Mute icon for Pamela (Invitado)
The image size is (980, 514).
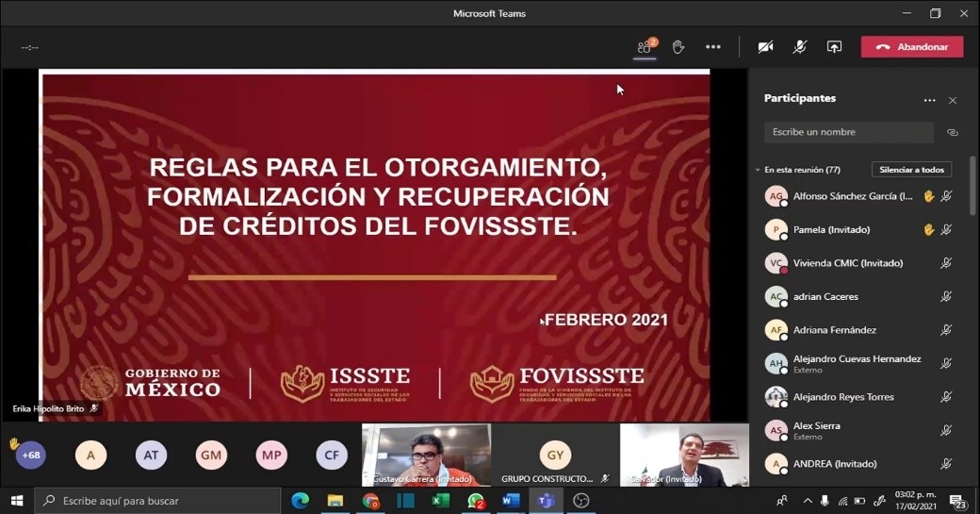(947, 229)
